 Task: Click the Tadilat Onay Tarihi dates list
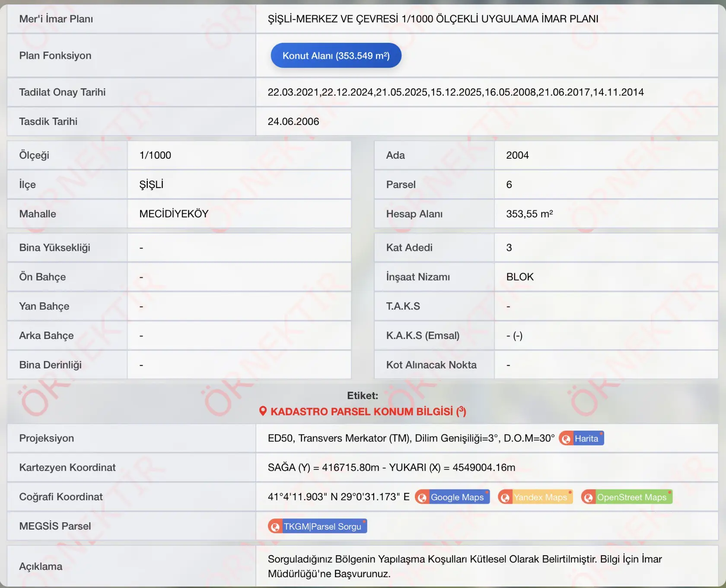456,92
